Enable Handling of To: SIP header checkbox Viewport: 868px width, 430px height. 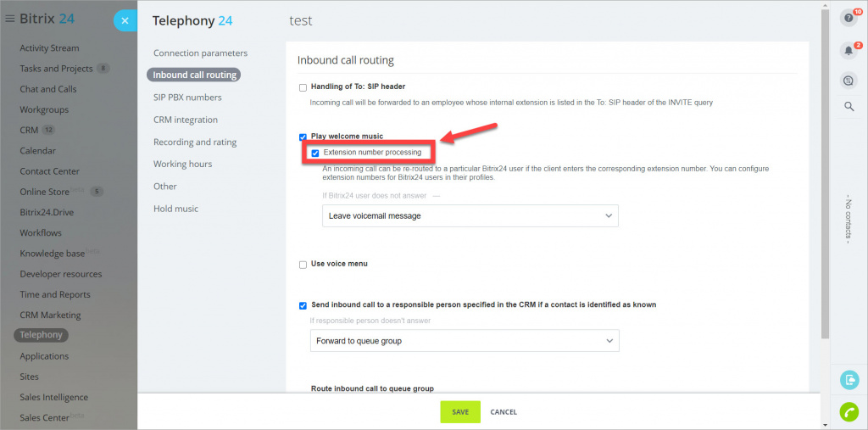(x=303, y=87)
